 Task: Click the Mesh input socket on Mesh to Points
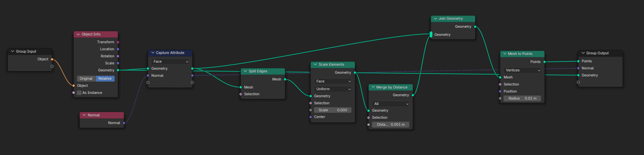[x=500, y=77]
